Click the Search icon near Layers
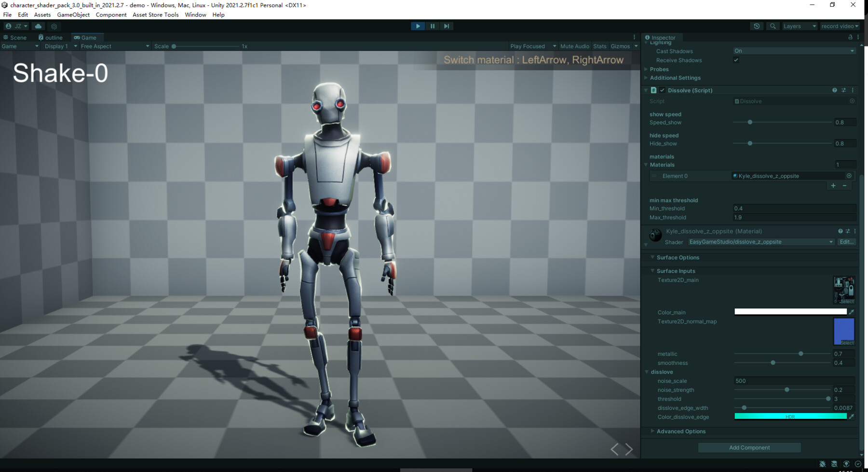Image resolution: width=868 pixels, height=472 pixels. pos(773,26)
